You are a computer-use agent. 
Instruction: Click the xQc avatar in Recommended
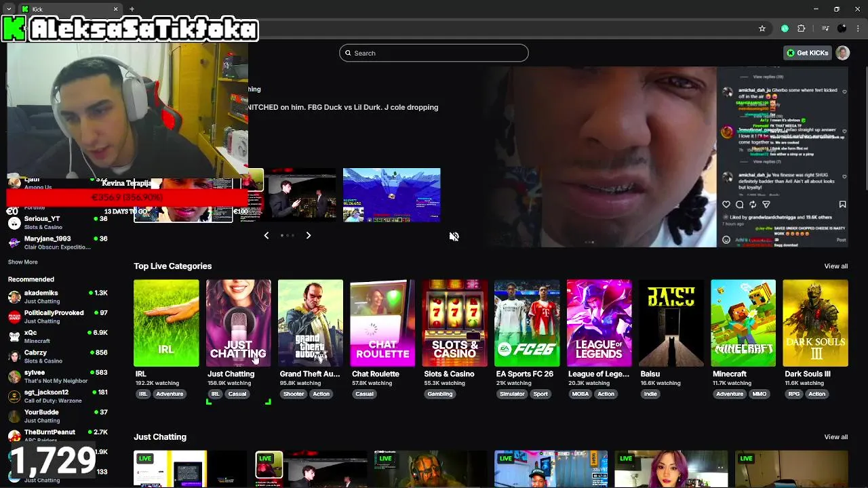(x=14, y=337)
